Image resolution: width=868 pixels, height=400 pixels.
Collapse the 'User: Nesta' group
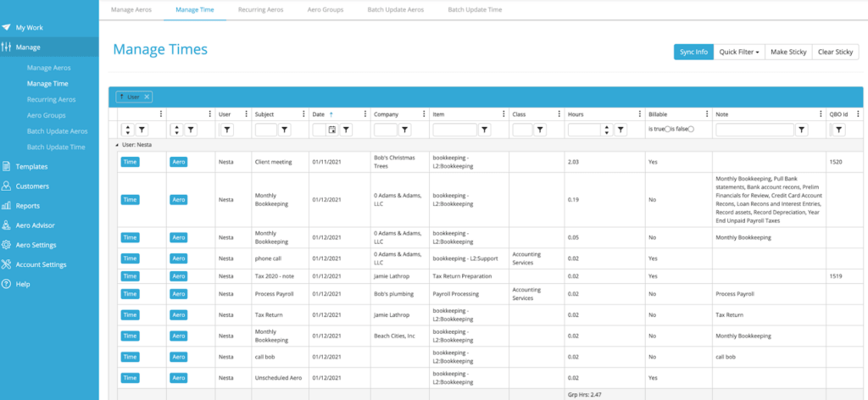pyautogui.click(x=117, y=144)
